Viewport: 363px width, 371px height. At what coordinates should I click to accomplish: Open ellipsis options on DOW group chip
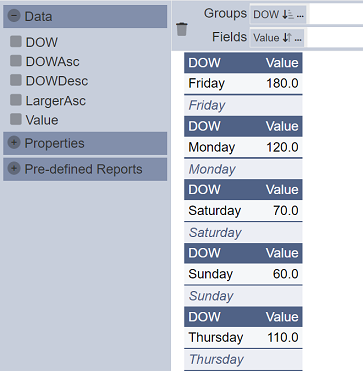(300, 15)
